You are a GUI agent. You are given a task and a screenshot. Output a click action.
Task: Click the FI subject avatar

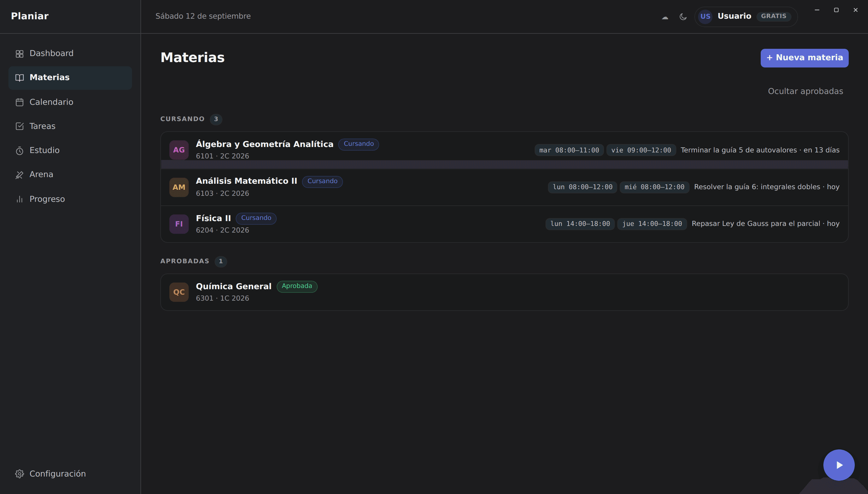pyautogui.click(x=179, y=224)
